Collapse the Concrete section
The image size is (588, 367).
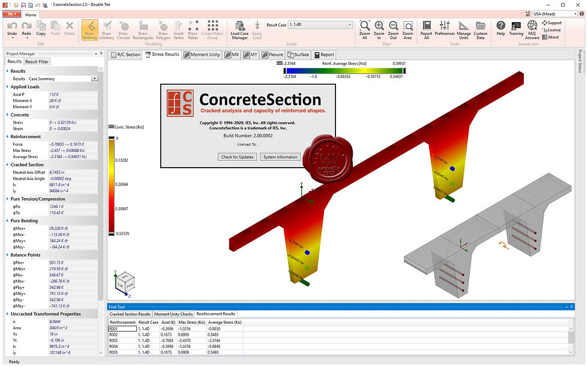(x=7, y=115)
